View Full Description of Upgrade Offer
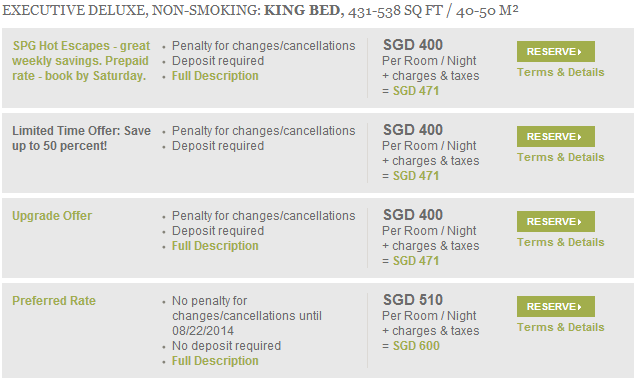 (215, 246)
